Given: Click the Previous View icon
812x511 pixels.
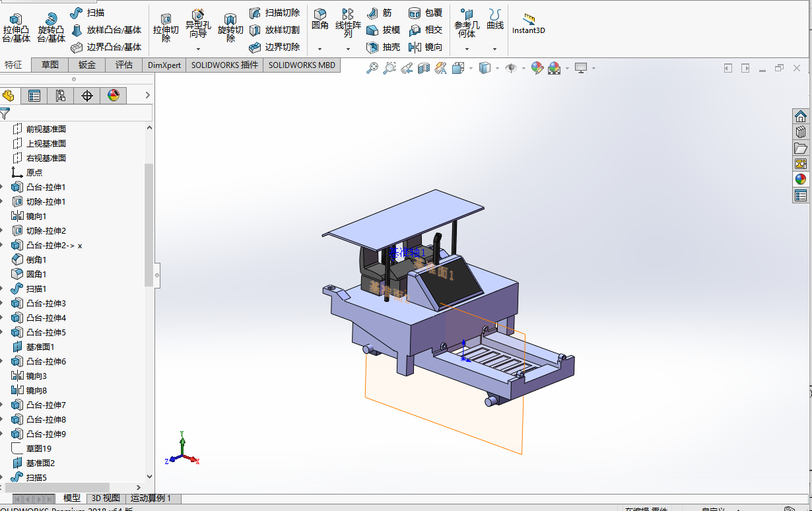Looking at the screenshot, I should 407,68.
